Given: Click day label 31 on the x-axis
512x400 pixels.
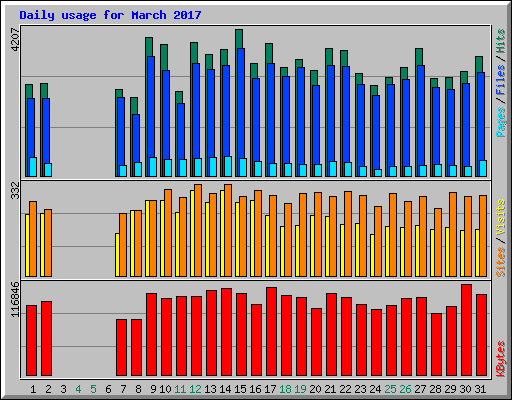Looking at the screenshot, I should (x=480, y=389).
